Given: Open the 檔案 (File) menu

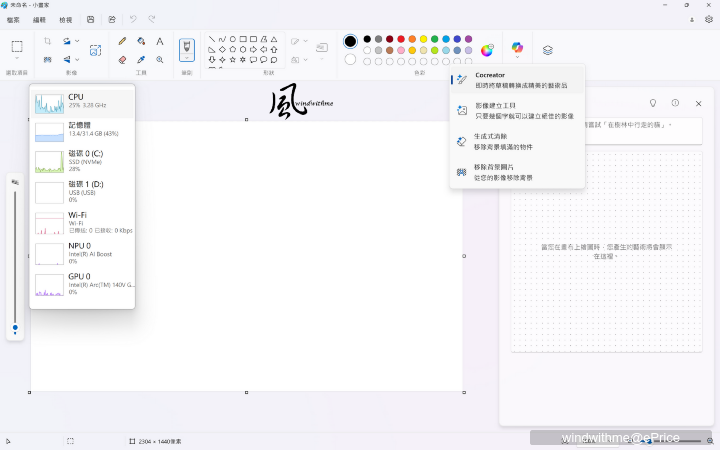Looking at the screenshot, I should [13, 19].
